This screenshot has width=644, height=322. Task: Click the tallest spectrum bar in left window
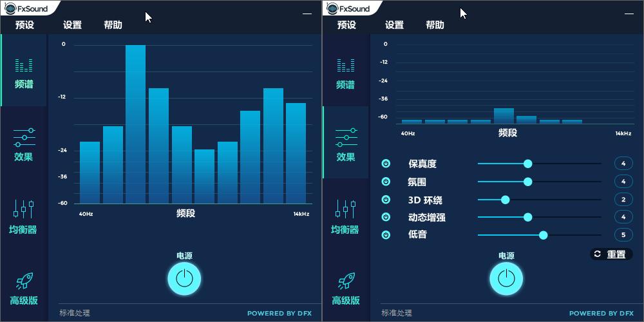pyautogui.click(x=135, y=124)
